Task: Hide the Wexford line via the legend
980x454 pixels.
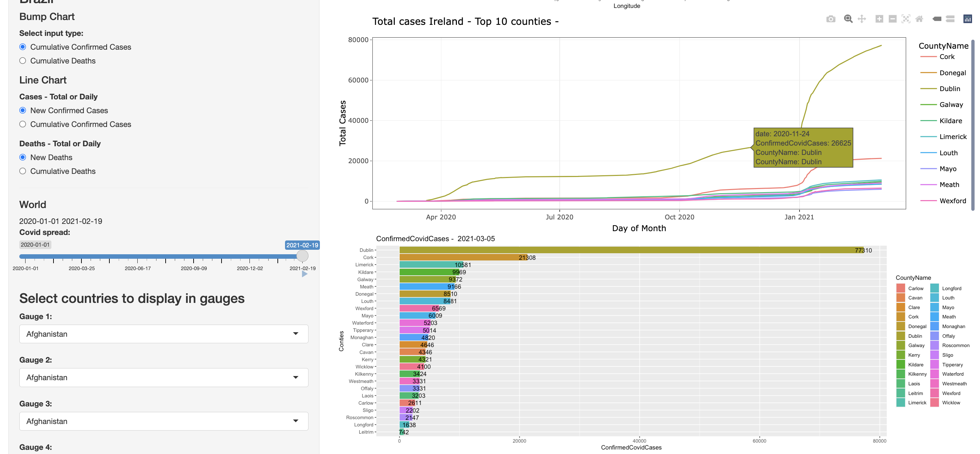Action: [952, 201]
